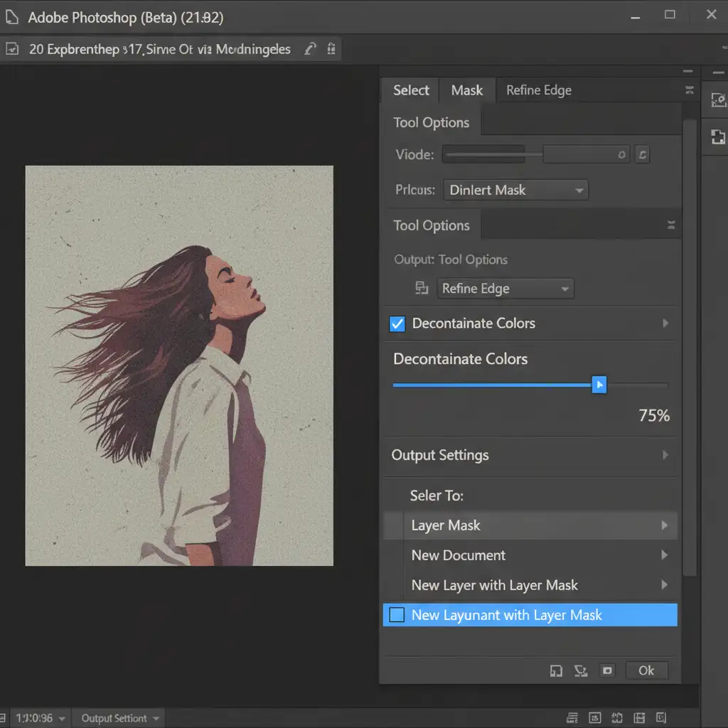Click the trash icon in document tab
Screen dimensions: 728x728
[x=331, y=49]
